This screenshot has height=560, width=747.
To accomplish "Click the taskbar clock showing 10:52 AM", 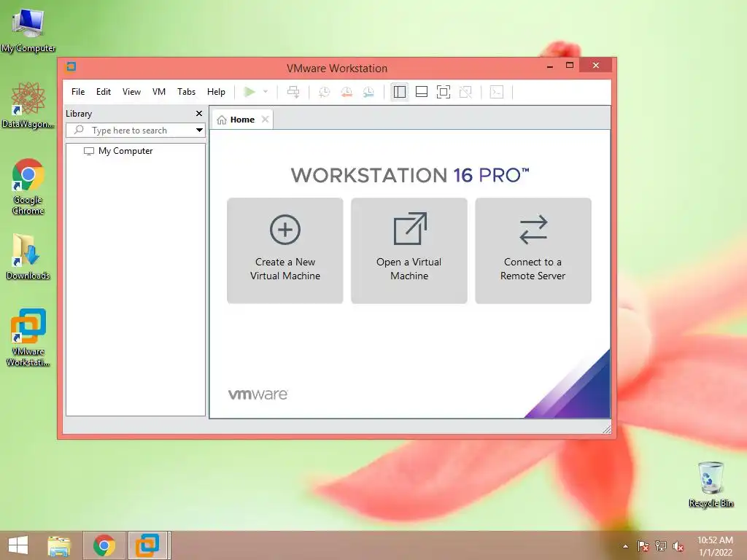I will point(715,546).
